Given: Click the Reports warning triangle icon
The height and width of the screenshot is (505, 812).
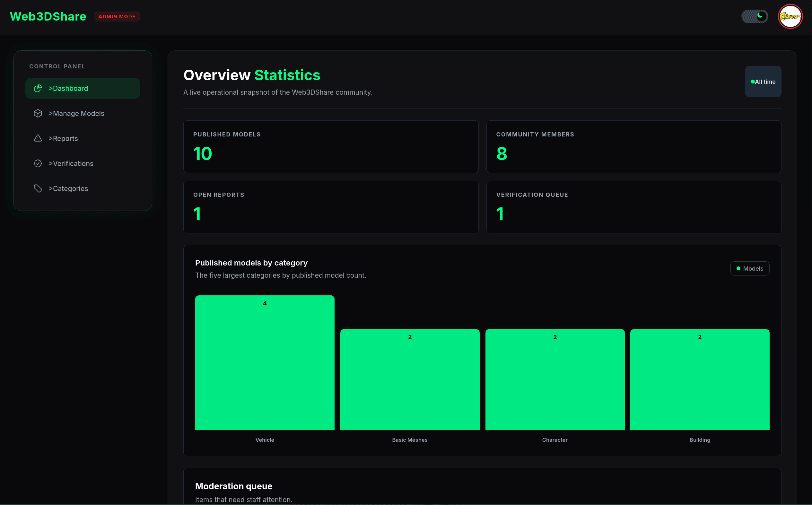Looking at the screenshot, I should [x=38, y=138].
